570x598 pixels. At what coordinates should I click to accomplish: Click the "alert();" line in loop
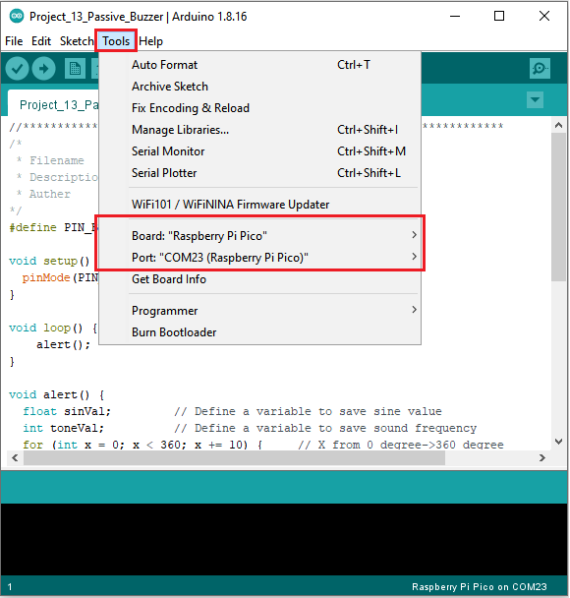point(63,344)
